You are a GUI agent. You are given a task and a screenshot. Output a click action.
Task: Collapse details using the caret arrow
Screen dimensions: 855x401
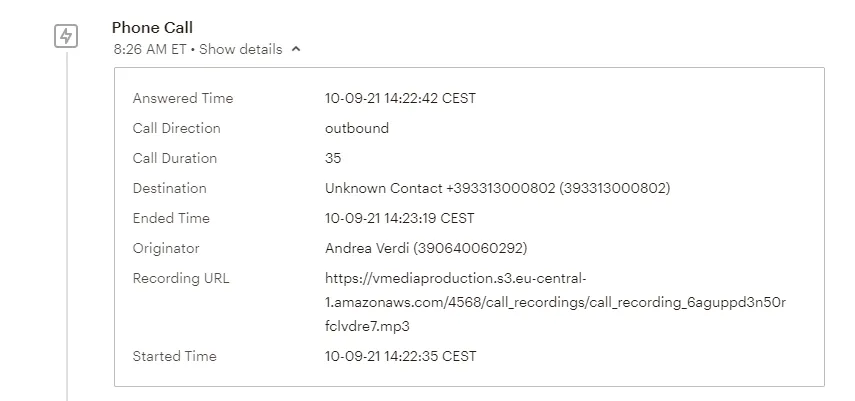[296, 50]
